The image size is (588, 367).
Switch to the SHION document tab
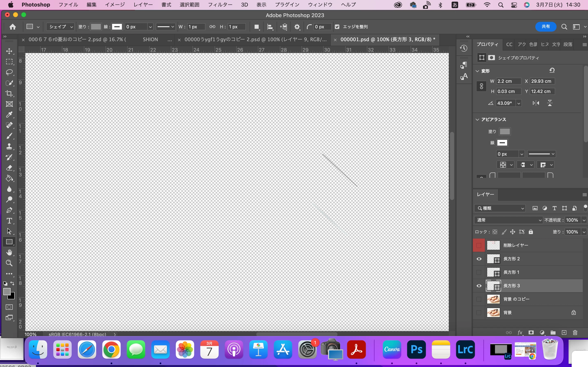point(150,40)
